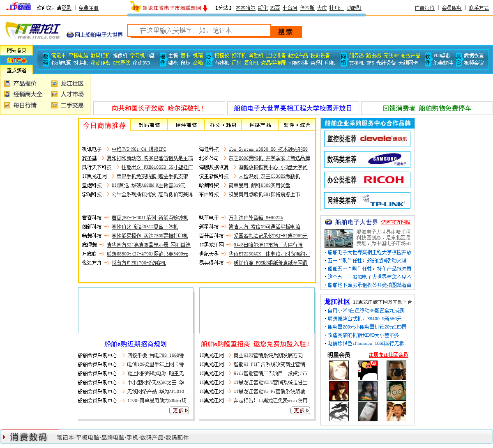The height and width of the screenshot is (448, 493).
Task: Open the RICOH 办公类推荐 banner
Action: (x=367, y=180)
